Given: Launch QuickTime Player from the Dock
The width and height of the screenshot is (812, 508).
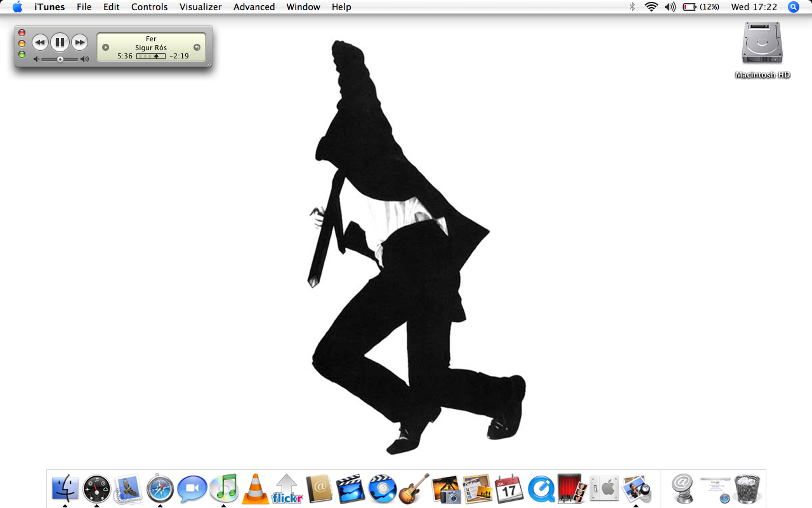Looking at the screenshot, I should point(540,489).
